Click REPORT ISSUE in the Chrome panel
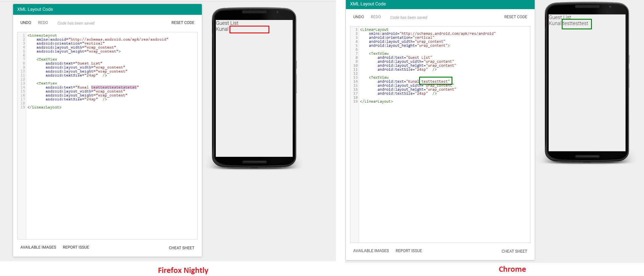644x276 pixels. point(409,251)
